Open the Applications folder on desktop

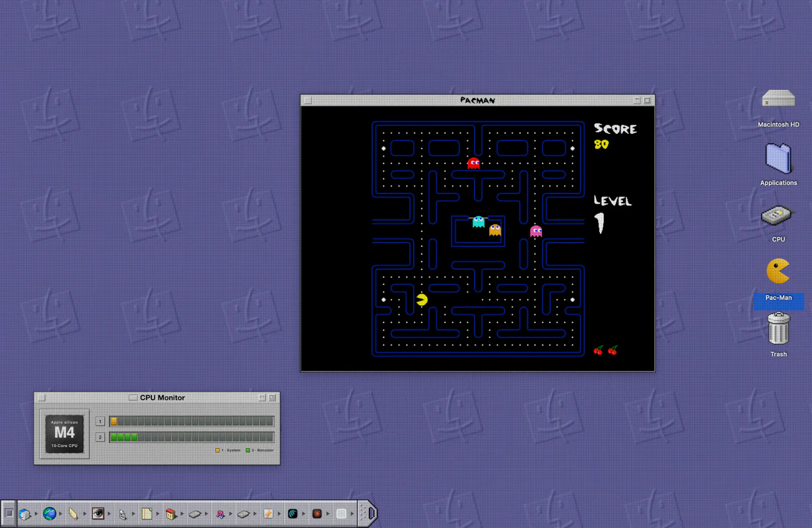779,158
